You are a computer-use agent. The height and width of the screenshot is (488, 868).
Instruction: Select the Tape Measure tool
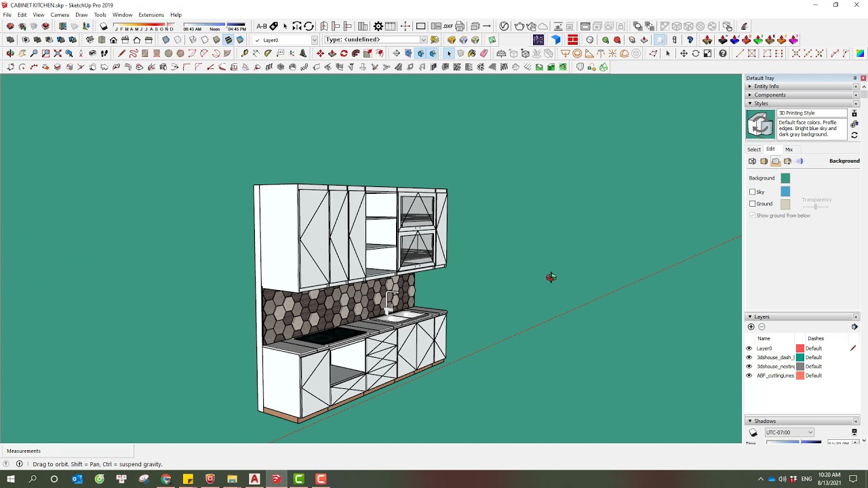click(x=245, y=53)
